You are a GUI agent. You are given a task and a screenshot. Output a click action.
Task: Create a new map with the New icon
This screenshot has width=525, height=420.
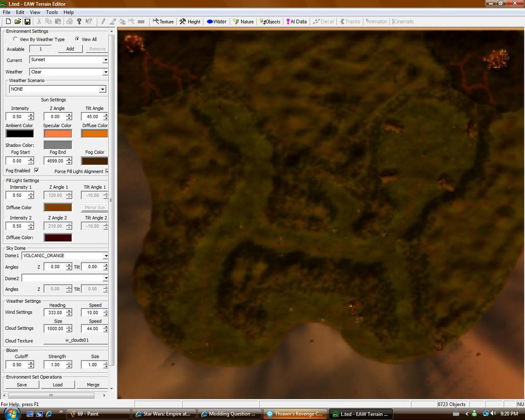click(8, 22)
